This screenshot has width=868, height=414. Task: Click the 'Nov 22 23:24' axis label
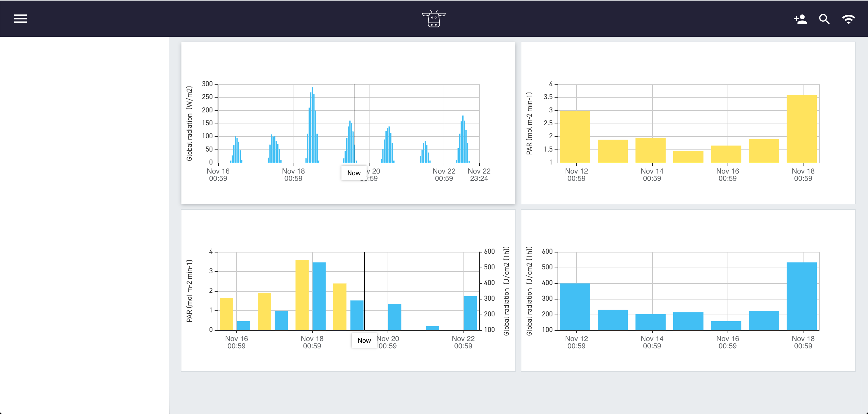click(479, 175)
